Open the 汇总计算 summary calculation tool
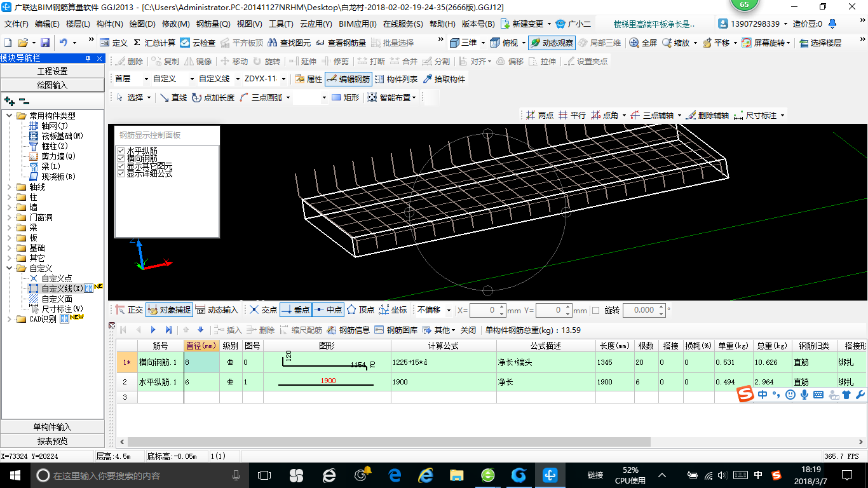868x488 pixels. coord(154,43)
